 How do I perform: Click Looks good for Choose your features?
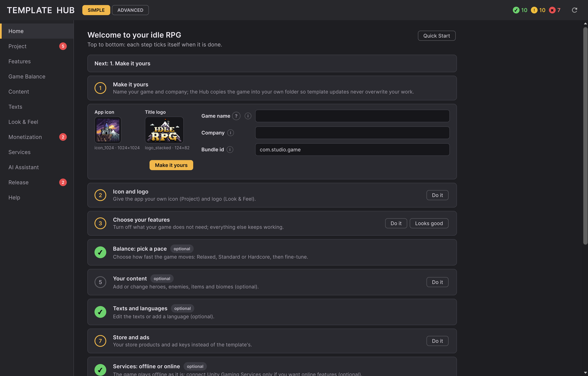(x=429, y=223)
